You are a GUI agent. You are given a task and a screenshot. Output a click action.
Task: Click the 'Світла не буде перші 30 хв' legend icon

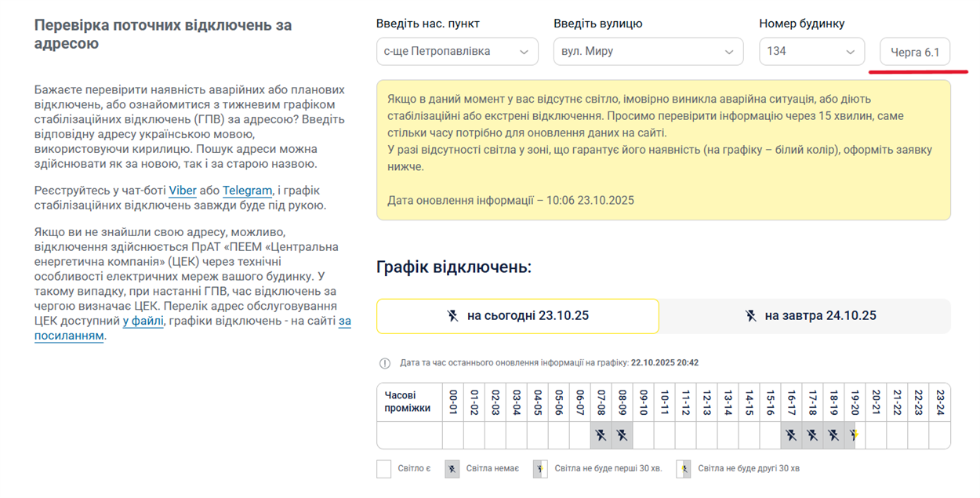click(x=540, y=469)
